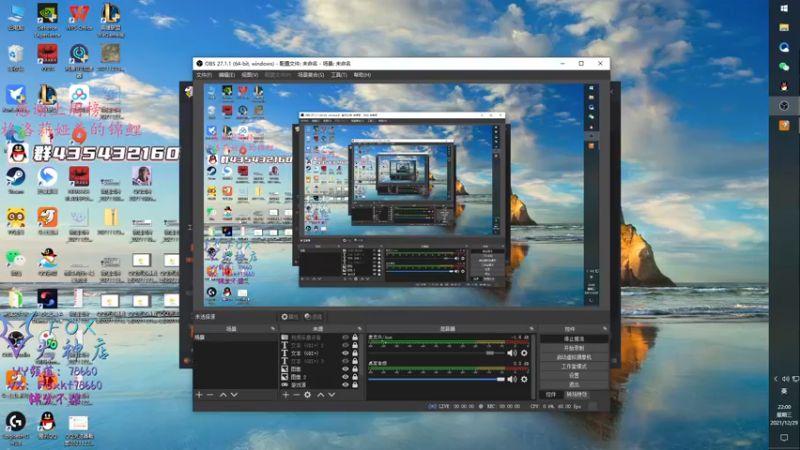Open the 编辑(E) menu in OBS
Screen dimensions: 800x450
[227, 75]
